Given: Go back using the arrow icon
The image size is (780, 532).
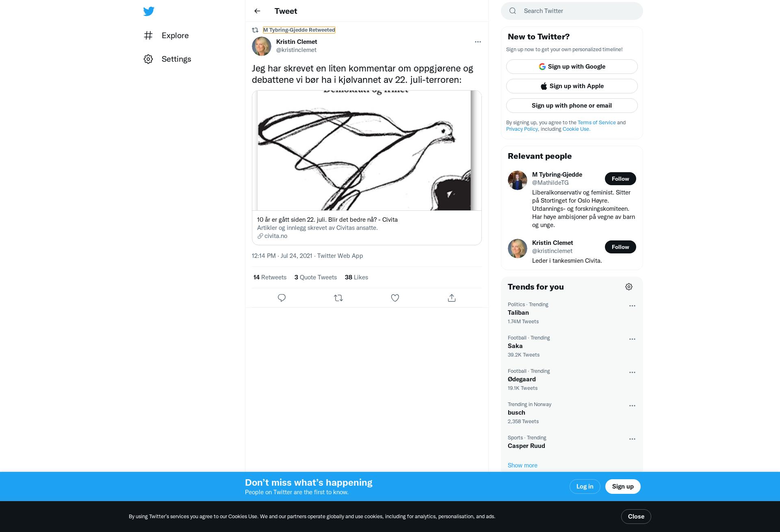Looking at the screenshot, I should click(x=257, y=11).
